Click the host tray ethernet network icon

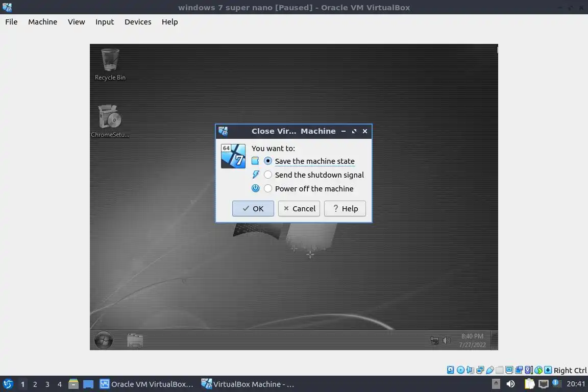coord(544,384)
